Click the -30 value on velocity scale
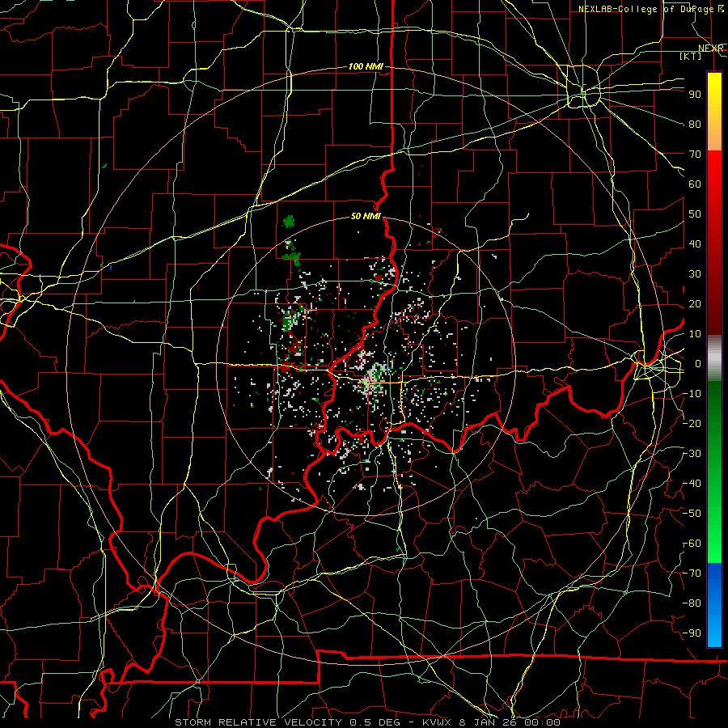Image resolution: width=728 pixels, height=728 pixels. click(x=692, y=453)
